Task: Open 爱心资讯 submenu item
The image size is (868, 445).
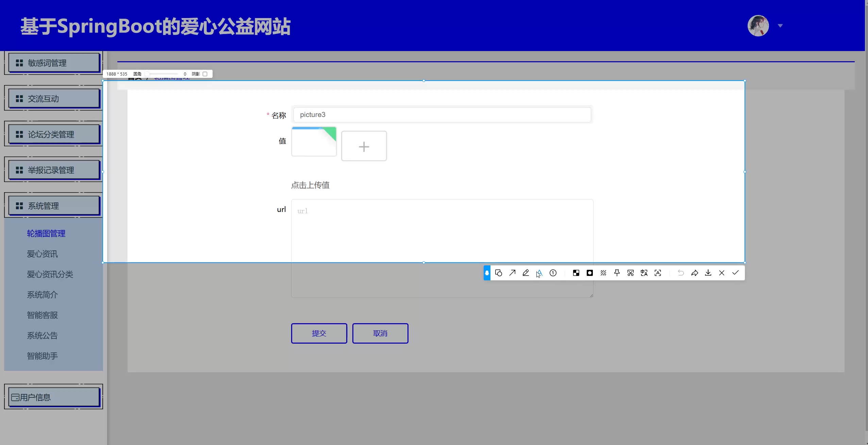Action: click(42, 254)
